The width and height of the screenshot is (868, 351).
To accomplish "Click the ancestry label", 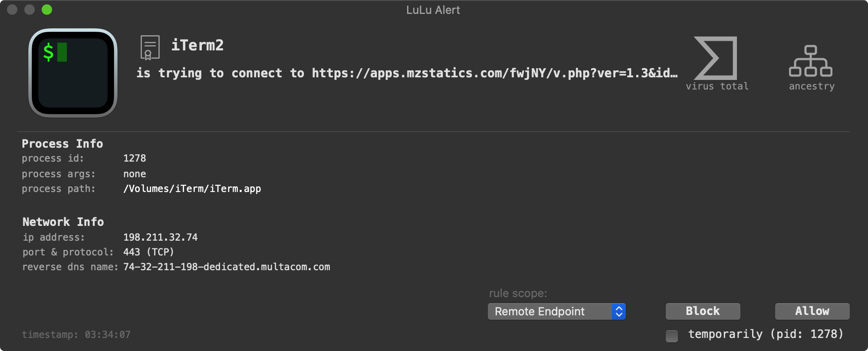I will click(x=812, y=86).
